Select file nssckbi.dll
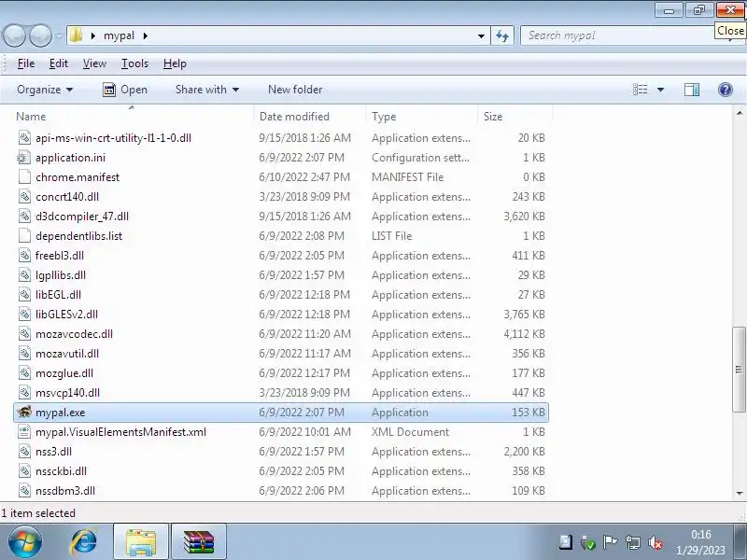The width and height of the screenshot is (747, 560). 61,471
